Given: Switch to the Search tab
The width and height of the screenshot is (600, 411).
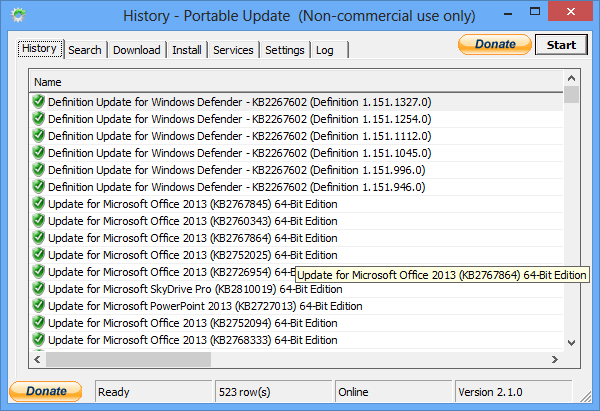Looking at the screenshot, I should point(85,50).
